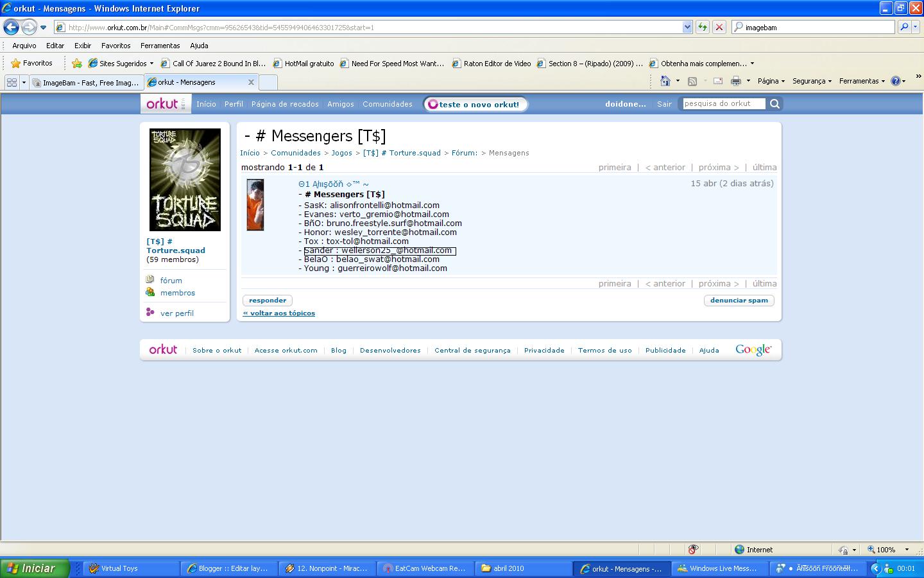Open the Editar menu
This screenshot has height=578, width=924.
[x=55, y=46]
